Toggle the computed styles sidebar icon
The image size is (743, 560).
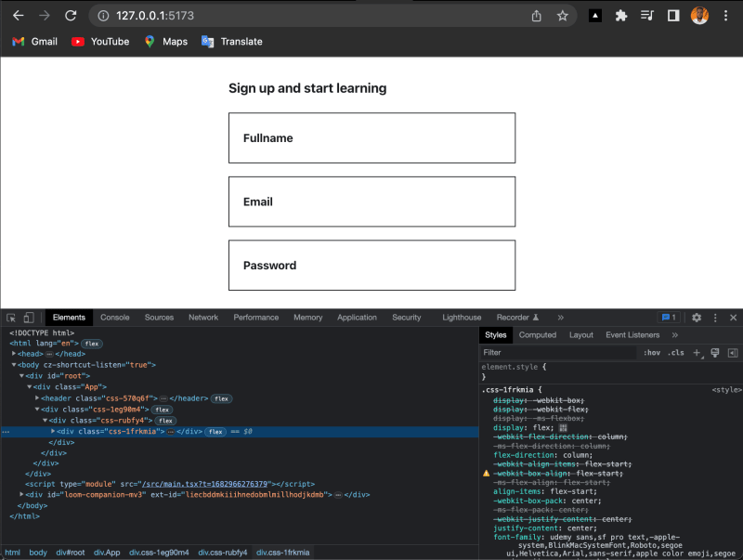click(x=733, y=353)
